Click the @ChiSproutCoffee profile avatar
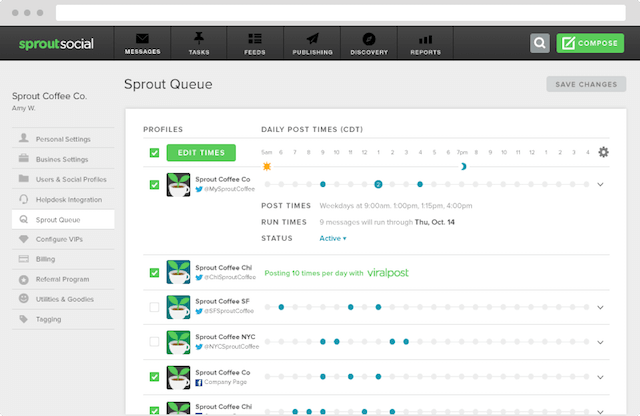Viewport: 640px width, 416px height. coord(178,272)
